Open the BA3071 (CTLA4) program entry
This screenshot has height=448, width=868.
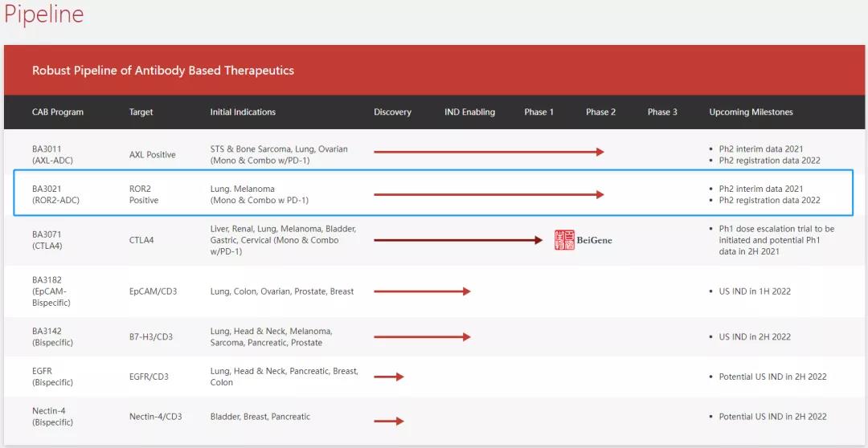point(47,240)
